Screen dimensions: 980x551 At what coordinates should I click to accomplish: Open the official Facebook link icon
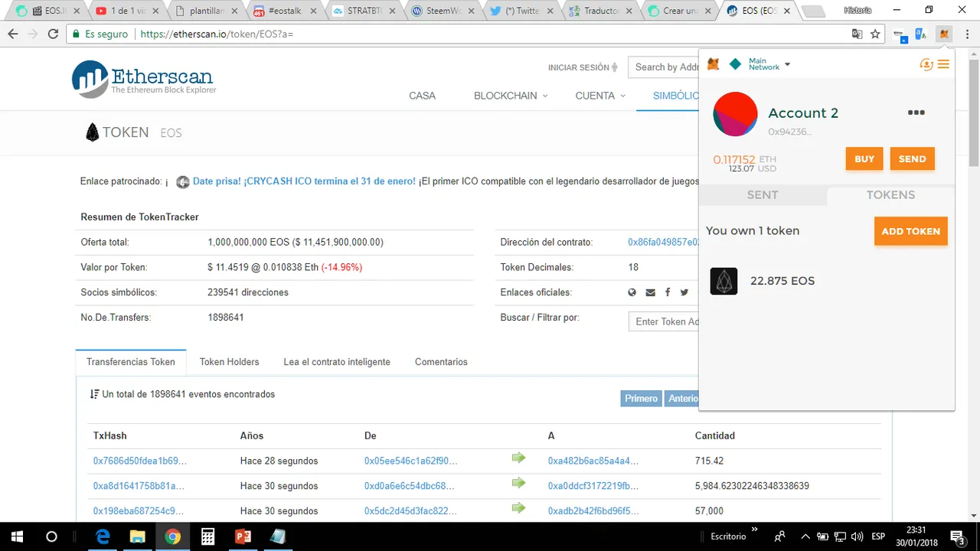coord(668,292)
